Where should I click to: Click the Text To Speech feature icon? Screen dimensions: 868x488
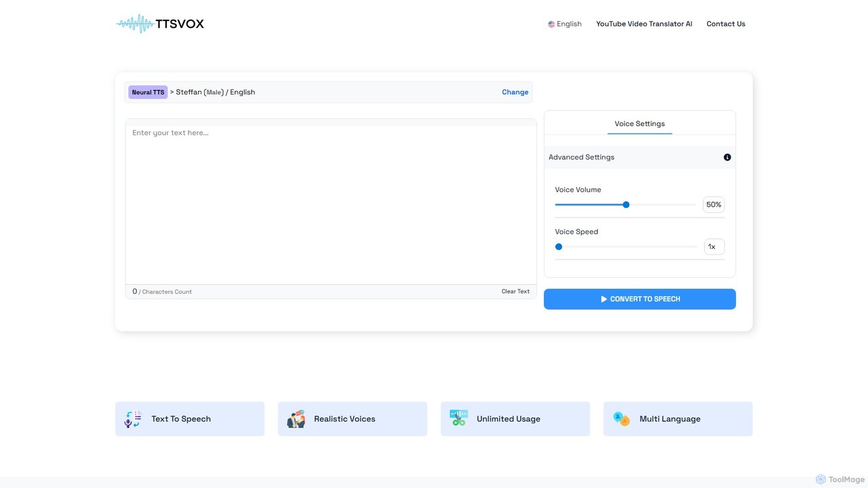[133, 419]
